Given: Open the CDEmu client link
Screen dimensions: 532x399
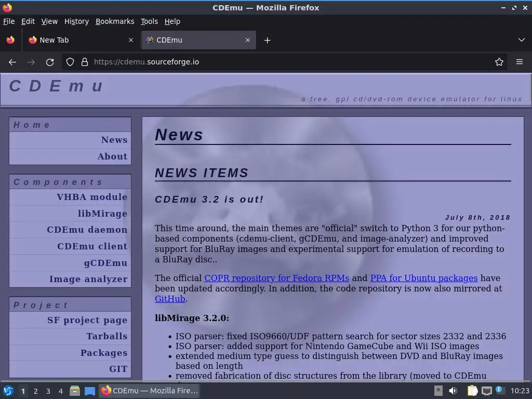Looking at the screenshot, I should coord(92,246).
